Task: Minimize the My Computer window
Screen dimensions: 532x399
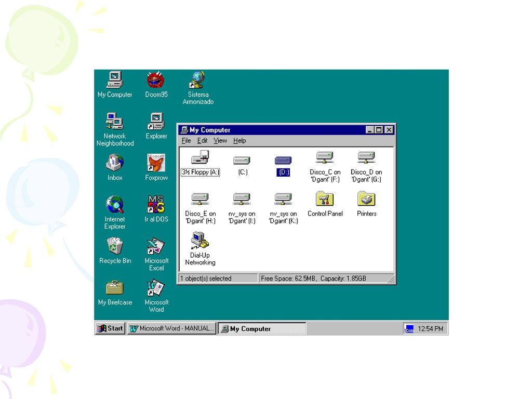Action: 370,130
